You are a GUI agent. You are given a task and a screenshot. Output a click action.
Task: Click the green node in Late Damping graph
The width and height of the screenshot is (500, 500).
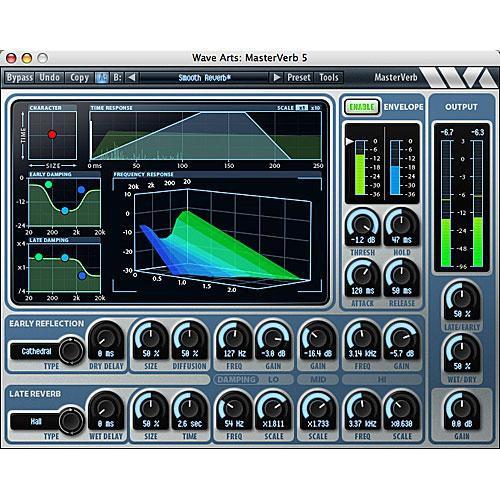coord(39,257)
